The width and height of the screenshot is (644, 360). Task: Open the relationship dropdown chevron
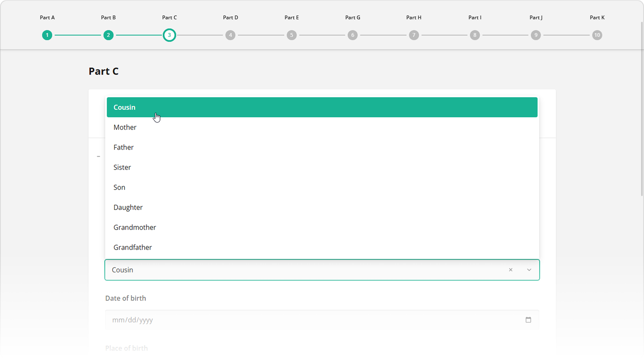click(528, 270)
